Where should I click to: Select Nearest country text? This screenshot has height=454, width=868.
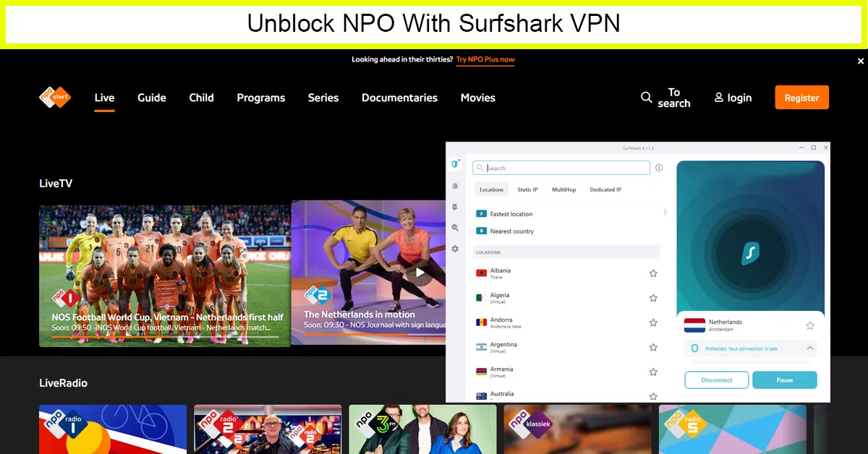pyautogui.click(x=512, y=231)
